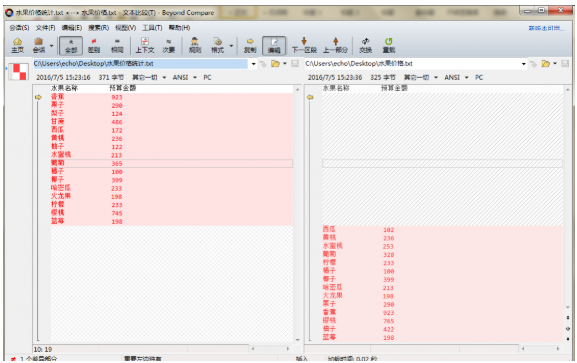Select the 柚子 422 line in right pane
The width and height of the screenshot is (577, 363).
coord(443,329)
